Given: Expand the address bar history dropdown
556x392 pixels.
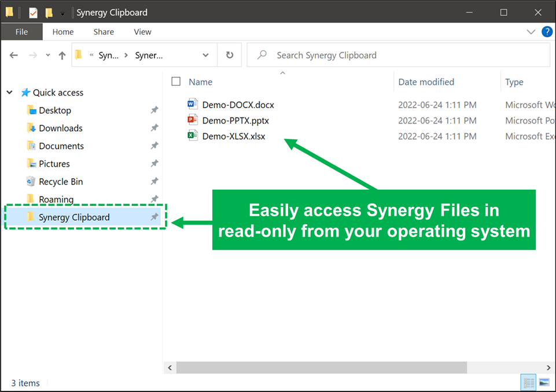Looking at the screenshot, I should 205,56.
